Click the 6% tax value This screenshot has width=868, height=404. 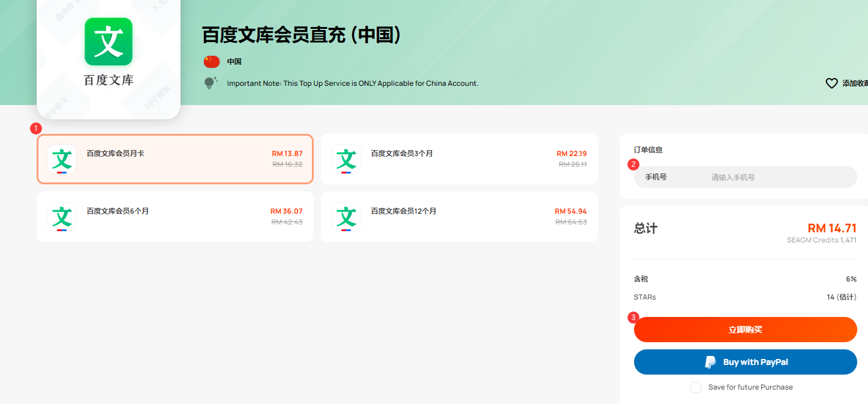pyautogui.click(x=851, y=279)
